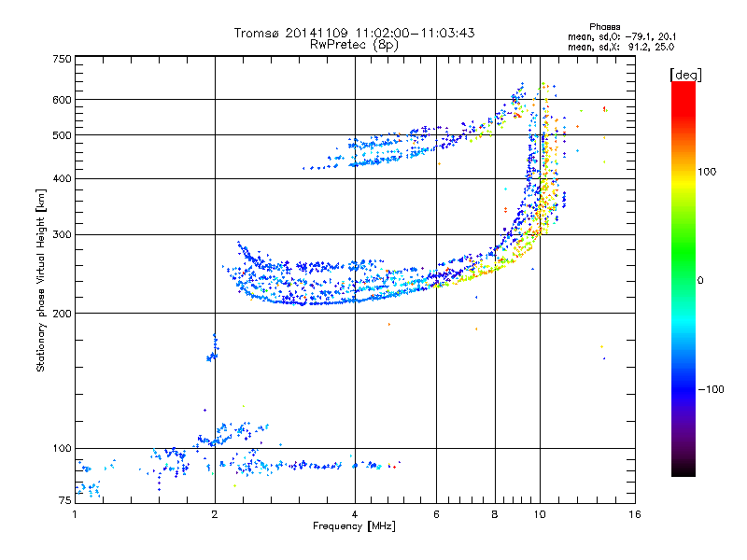The width and height of the screenshot is (747, 560).
Task: Click the '75' y-axis tick label
Action: point(65,500)
